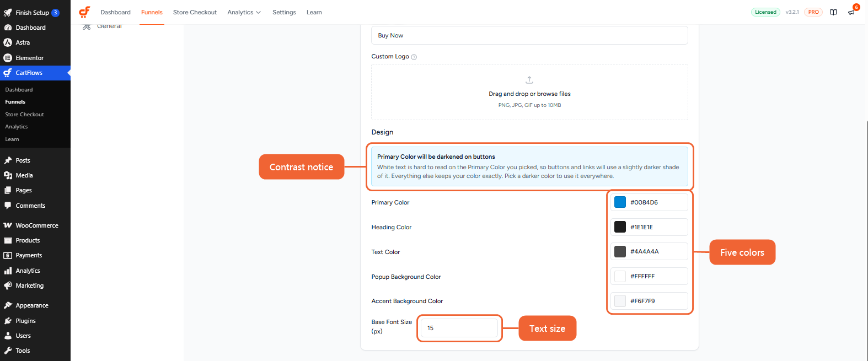
Task: Go to Settings in top navigation
Action: click(x=284, y=12)
